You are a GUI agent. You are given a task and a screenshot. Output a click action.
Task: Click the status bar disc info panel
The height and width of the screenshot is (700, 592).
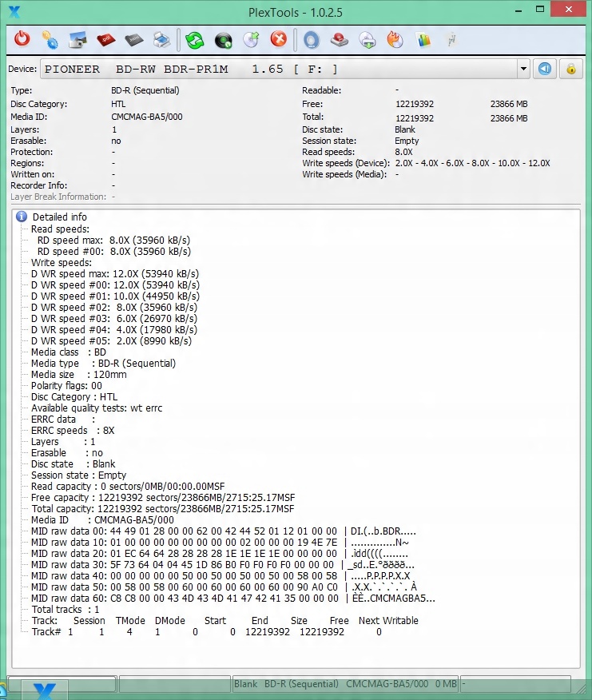pyautogui.click(x=344, y=684)
